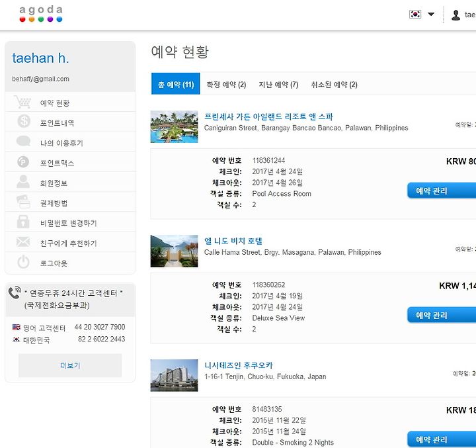Open the Korean flag language selector
The height and width of the screenshot is (448, 476).
[415, 14]
